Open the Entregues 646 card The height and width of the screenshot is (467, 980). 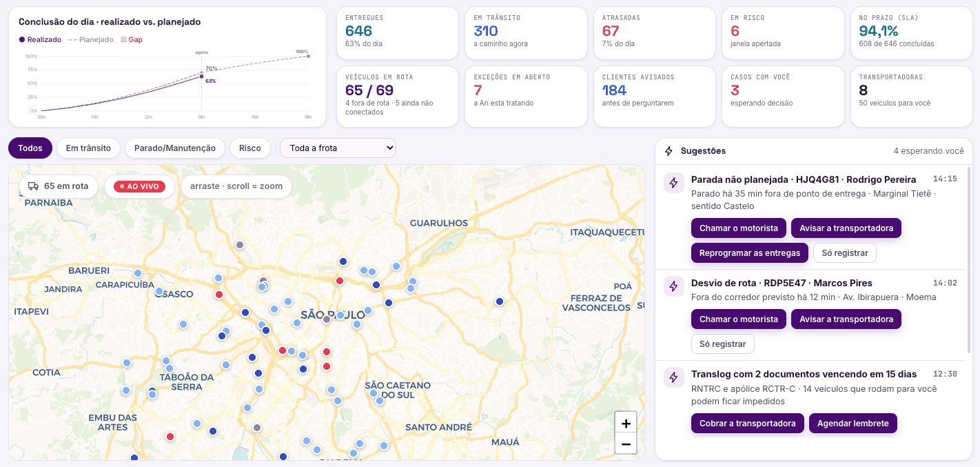pyautogui.click(x=398, y=33)
